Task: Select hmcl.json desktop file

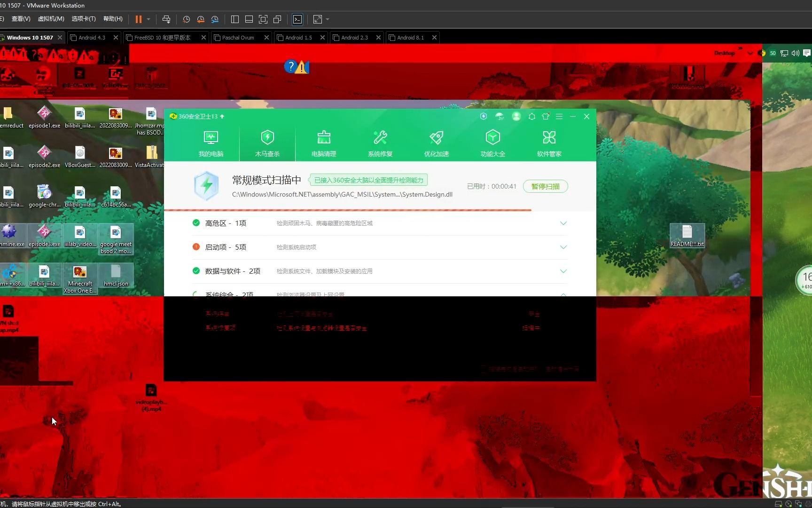Action: click(x=116, y=276)
